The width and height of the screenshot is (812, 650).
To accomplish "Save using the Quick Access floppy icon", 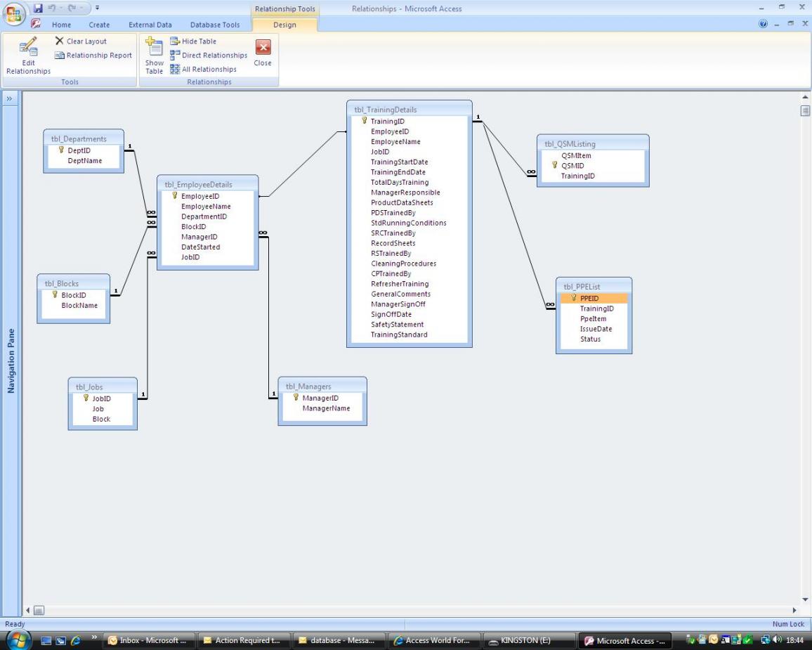I will [x=38, y=8].
